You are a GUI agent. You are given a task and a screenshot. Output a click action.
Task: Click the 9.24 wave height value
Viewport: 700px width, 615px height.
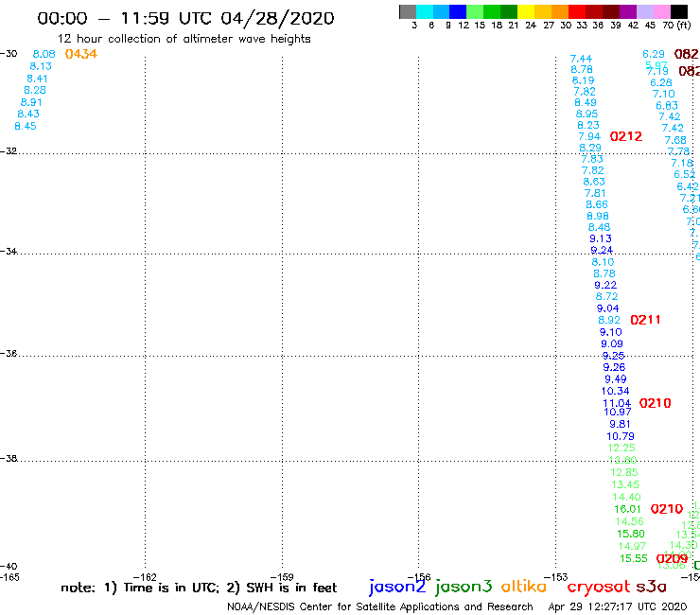tap(602, 250)
